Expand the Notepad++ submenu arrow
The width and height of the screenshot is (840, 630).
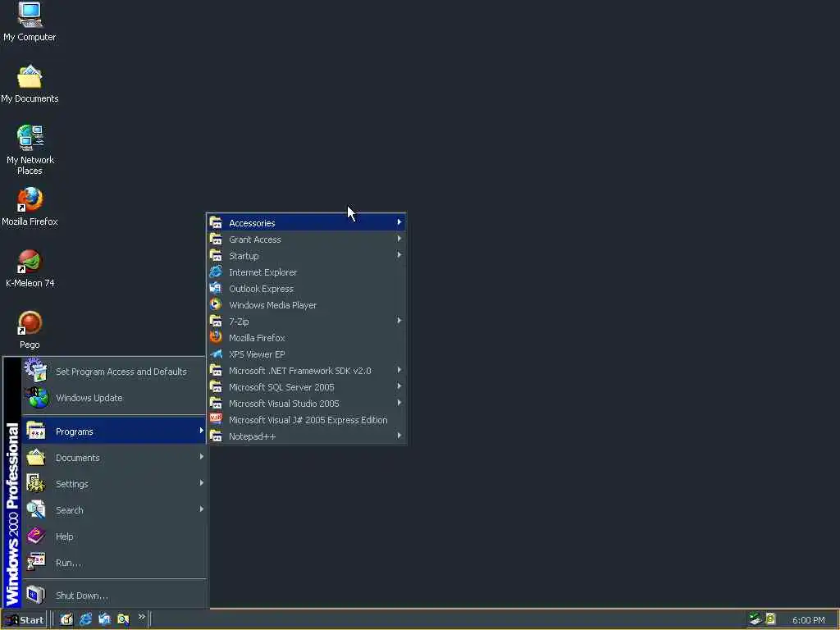coord(399,436)
